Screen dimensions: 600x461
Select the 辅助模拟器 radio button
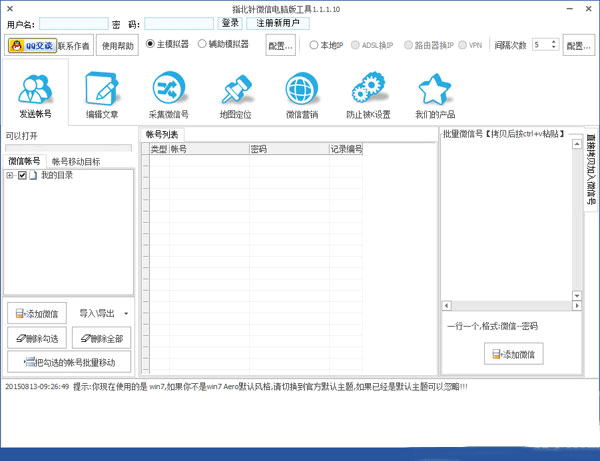202,44
